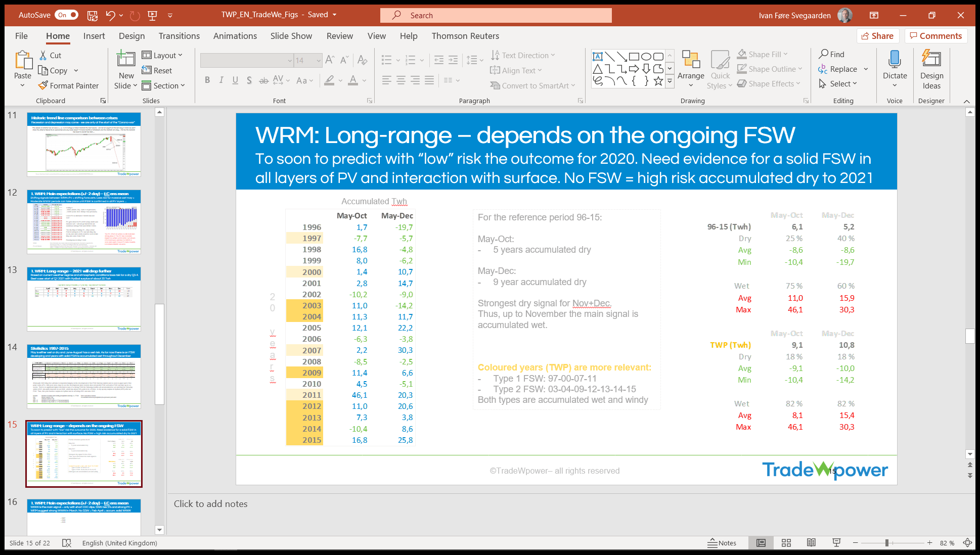Click the Share button
980x555 pixels.
tap(877, 36)
